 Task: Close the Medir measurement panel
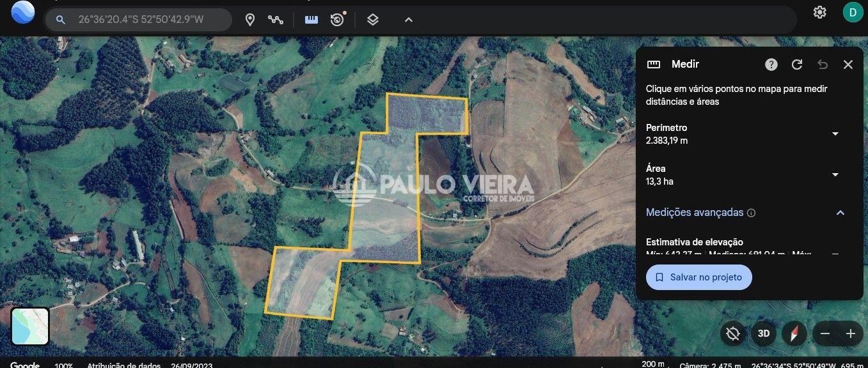click(848, 65)
